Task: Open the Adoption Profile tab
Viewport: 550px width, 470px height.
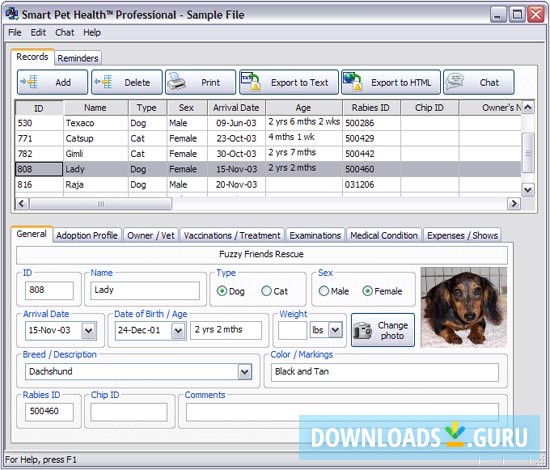Action: coord(87,235)
